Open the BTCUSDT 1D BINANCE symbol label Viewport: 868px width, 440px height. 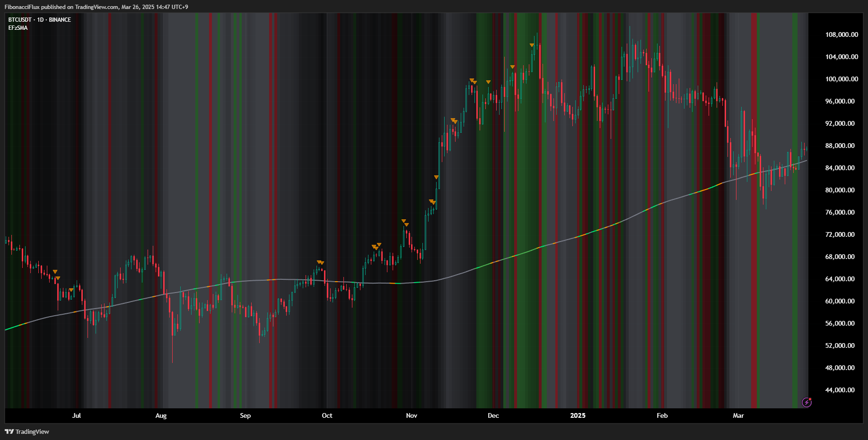(40, 20)
